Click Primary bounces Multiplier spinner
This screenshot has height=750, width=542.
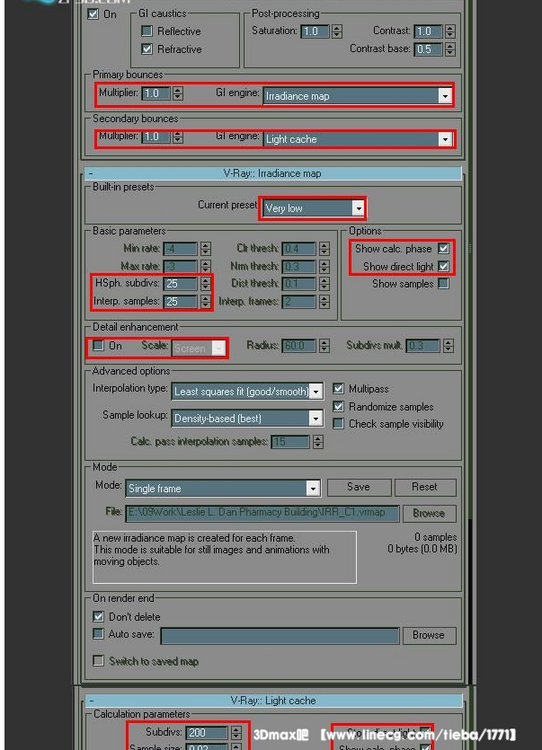[178, 93]
